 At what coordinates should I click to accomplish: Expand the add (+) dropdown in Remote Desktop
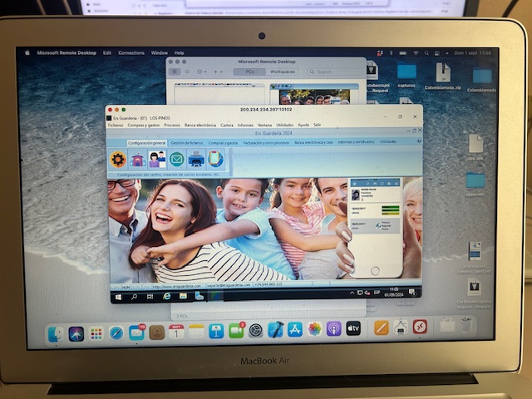coord(218,71)
